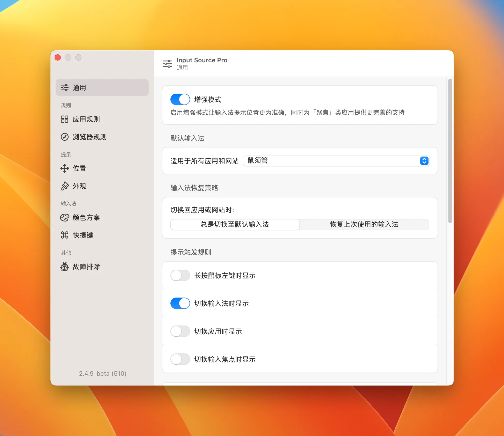Switch to the 浏览器规则 sidebar section

tap(90, 137)
